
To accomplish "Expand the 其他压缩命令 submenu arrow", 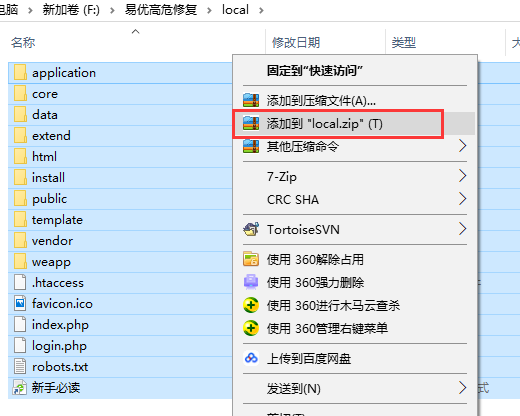I will coord(462,146).
